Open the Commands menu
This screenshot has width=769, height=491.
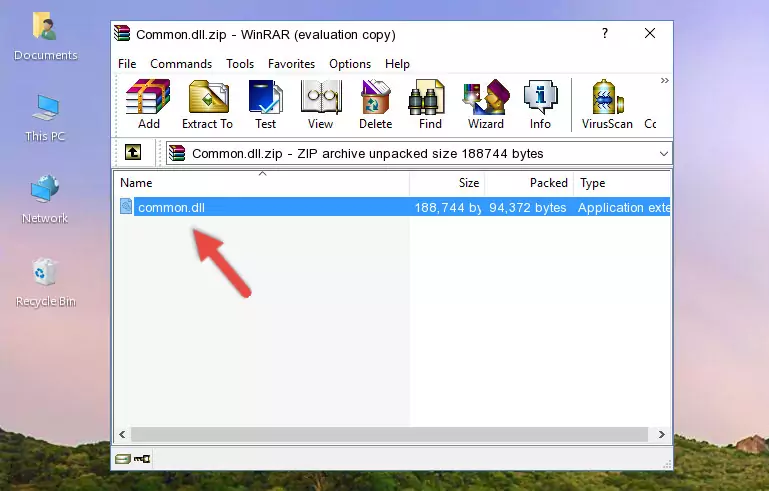point(181,64)
